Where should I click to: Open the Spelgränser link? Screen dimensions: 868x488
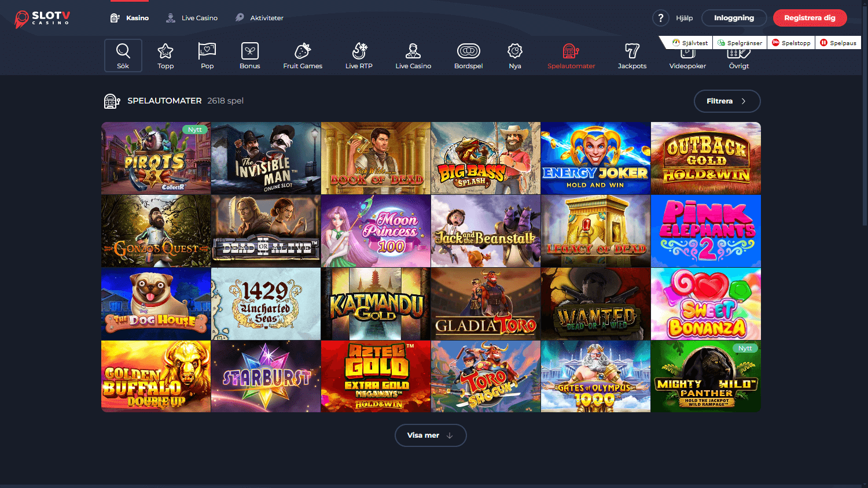click(740, 43)
